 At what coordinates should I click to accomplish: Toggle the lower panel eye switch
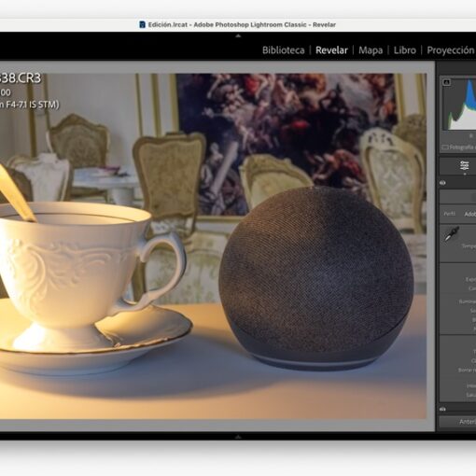pos(442,409)
